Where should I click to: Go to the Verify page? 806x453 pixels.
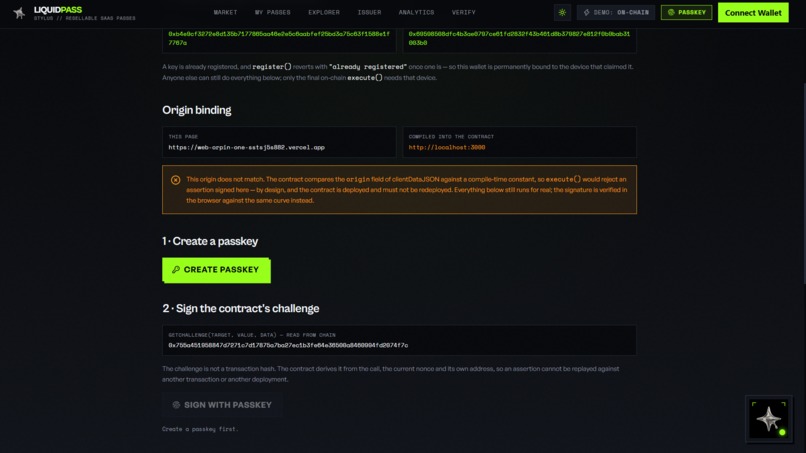tap(464, 12)
